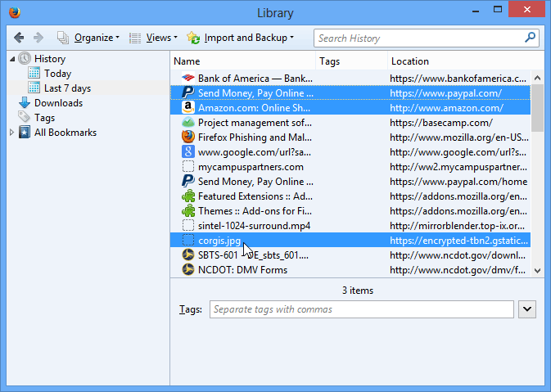Select Firefox Phishing and Mal... entry
Screen dimensions: 551x392
[350, 137]
